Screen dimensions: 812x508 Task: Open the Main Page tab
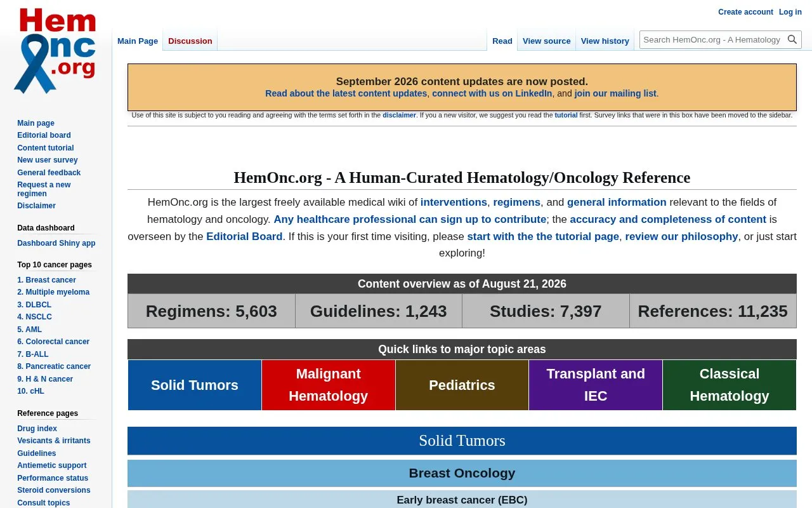click(138, 41)
